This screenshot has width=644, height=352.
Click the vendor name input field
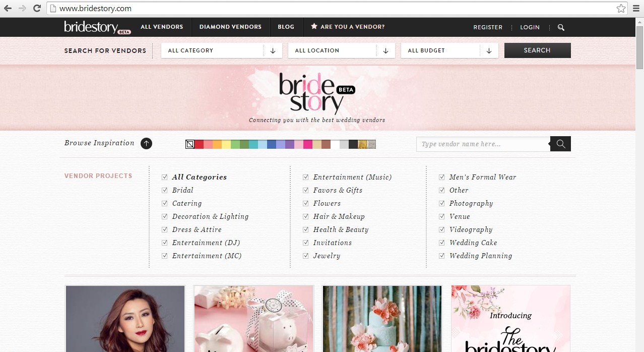pyautogui.click(x=483, y=144)
